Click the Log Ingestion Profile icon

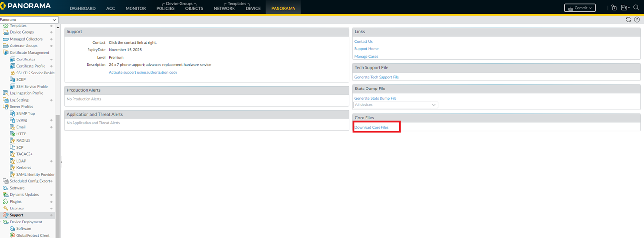click(6, 93)
